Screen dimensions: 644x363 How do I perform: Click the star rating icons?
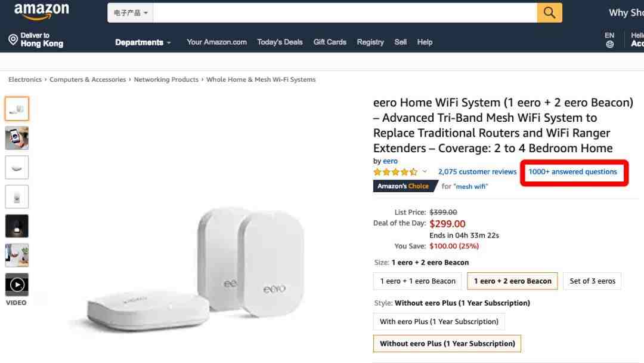395,172
